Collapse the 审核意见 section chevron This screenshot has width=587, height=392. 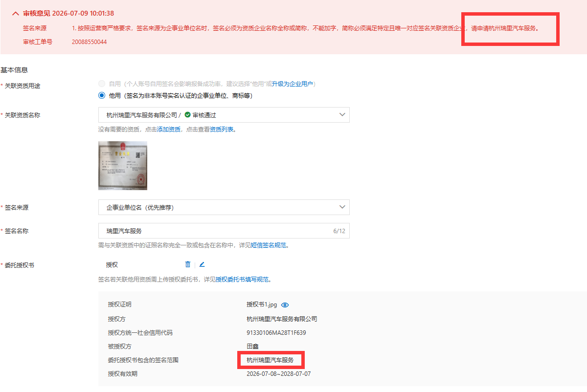pos(16,14)
